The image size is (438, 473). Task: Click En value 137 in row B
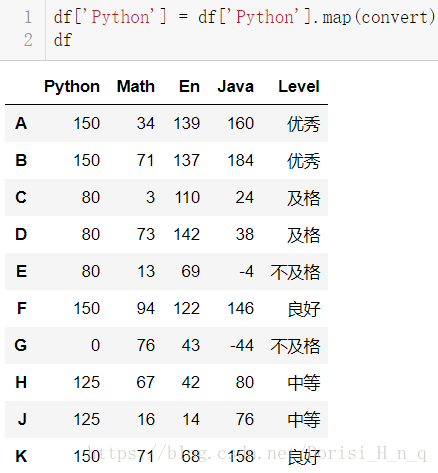pos(187,160)
